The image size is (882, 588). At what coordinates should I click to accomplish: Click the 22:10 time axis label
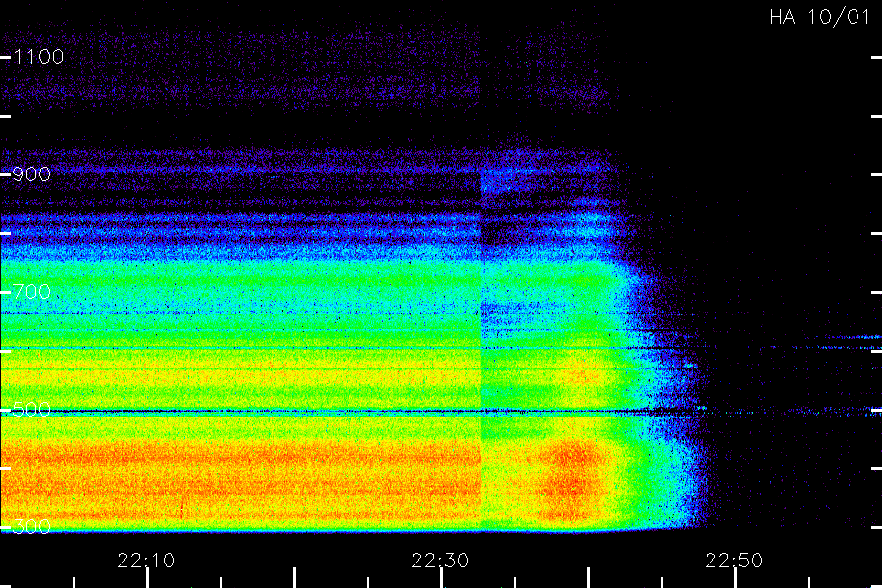point(146,561)
